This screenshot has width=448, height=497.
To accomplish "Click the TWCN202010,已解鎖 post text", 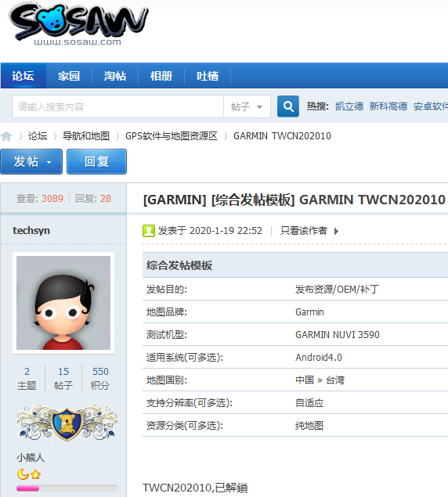I will pyautogui.click(x=195, y=488).
